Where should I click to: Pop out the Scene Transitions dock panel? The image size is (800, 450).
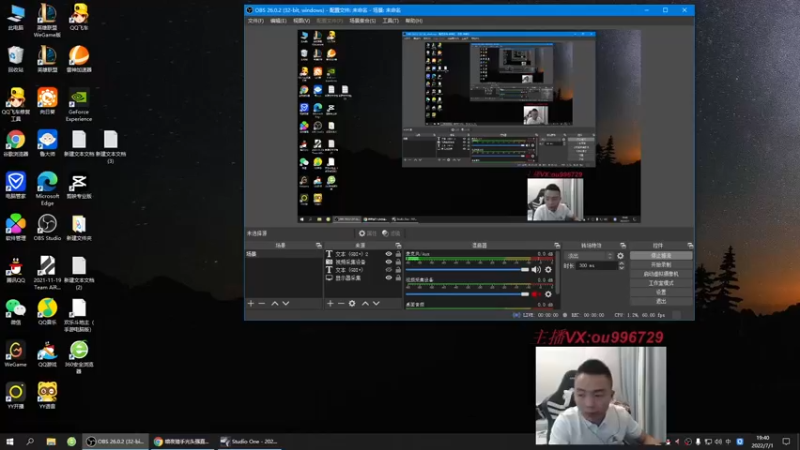(622, 245)
